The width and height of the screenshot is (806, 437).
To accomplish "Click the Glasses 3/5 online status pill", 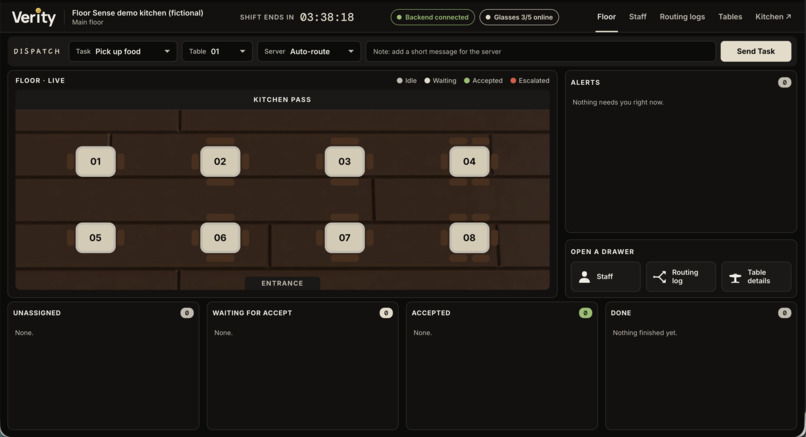I will (519, 17).
